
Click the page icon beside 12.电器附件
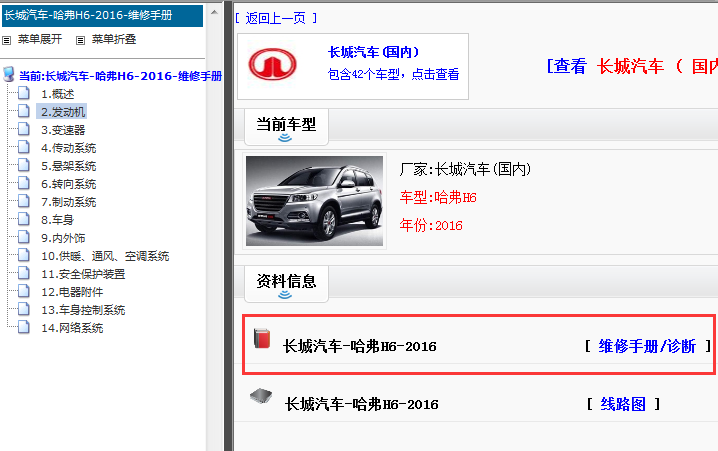pyautogui.click(x=24, y=292)
